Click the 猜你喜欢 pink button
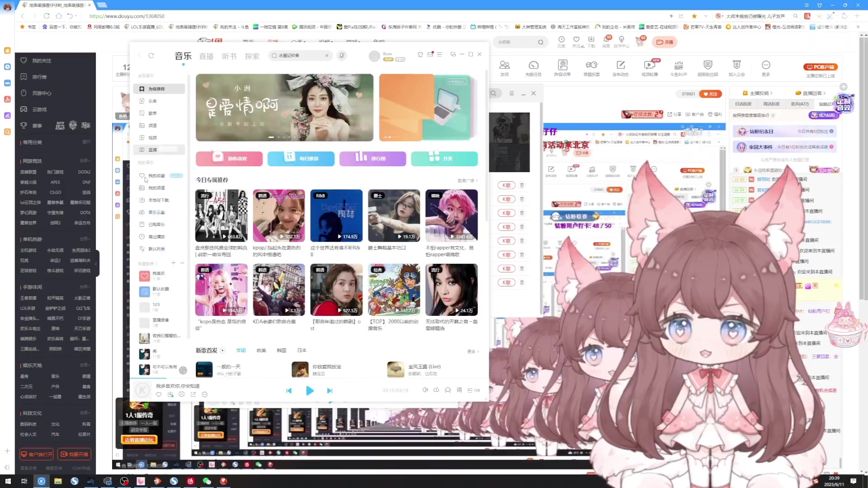The image size is (868, 488). [229, 159]
